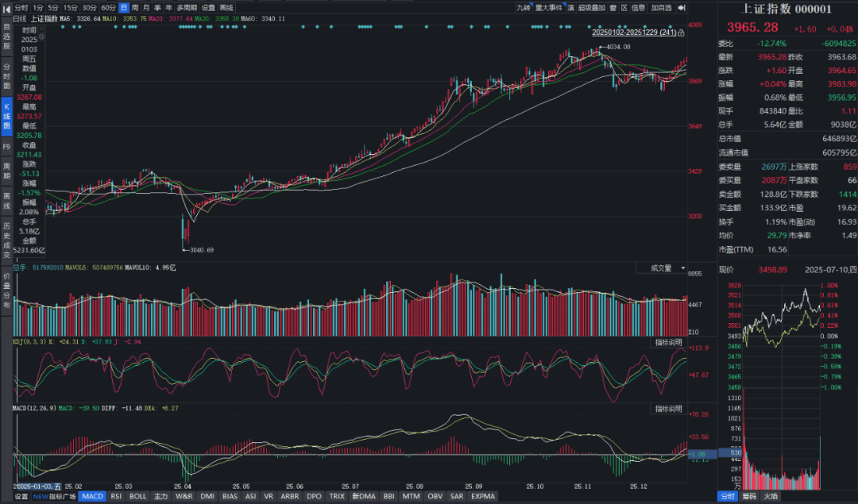Click the 演 playback toolbar icon

(x=571, y=7)
